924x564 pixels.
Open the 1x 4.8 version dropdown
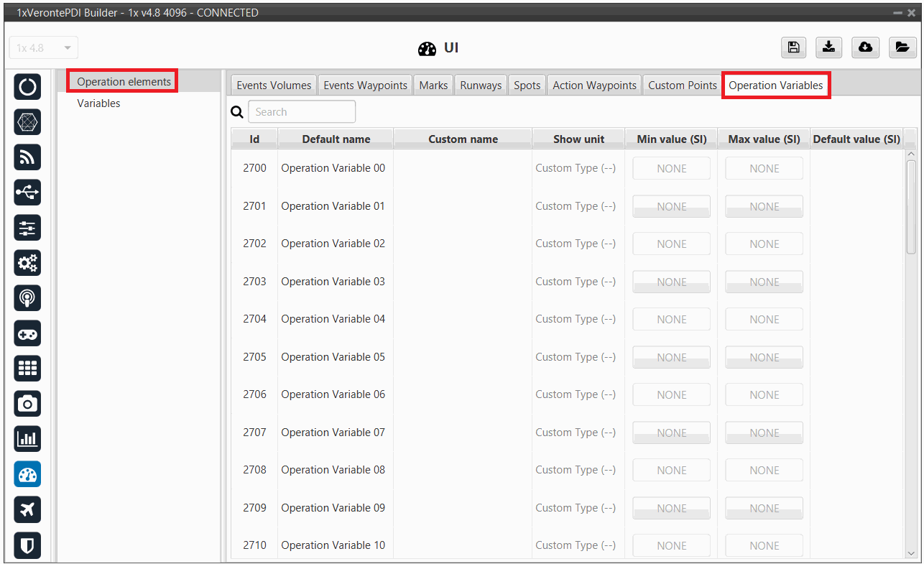click(x=44, y=48)
